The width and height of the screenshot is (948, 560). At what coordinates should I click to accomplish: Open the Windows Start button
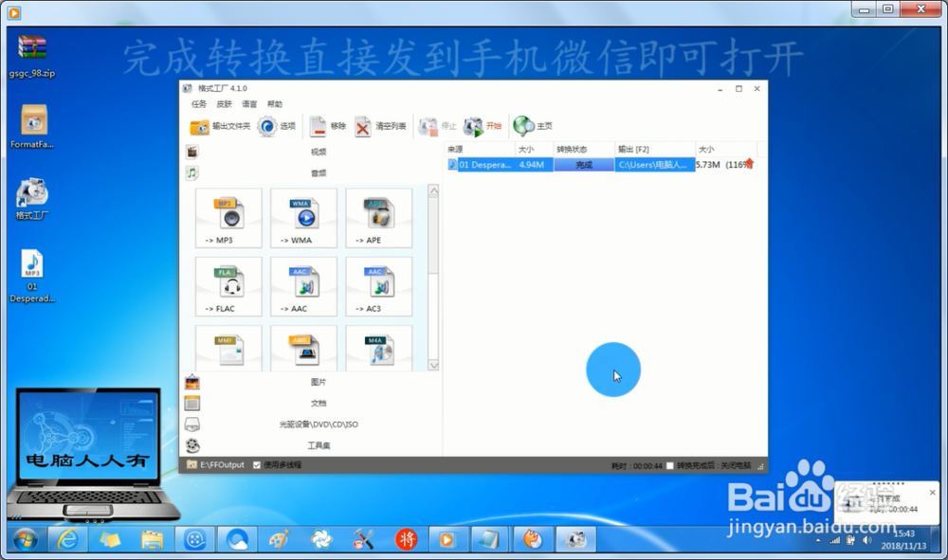tap(25, 539)
